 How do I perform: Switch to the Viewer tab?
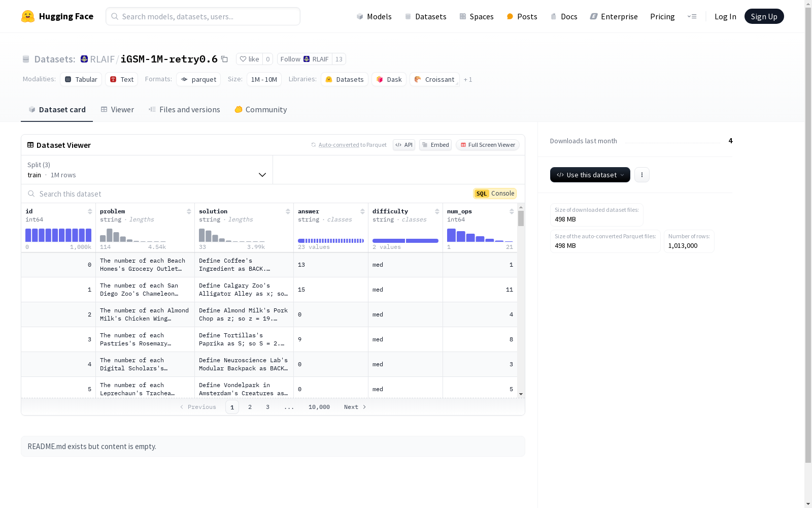(117, 110)
